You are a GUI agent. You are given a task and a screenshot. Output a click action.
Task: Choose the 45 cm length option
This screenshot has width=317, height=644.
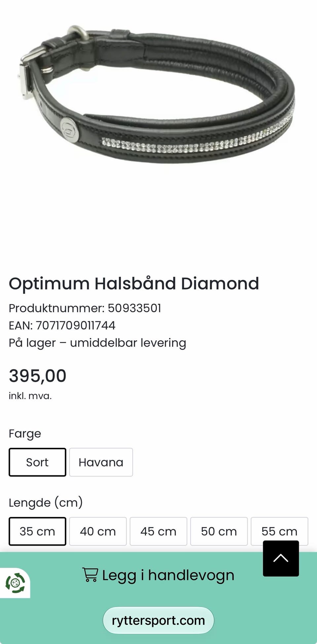(158, 531)
